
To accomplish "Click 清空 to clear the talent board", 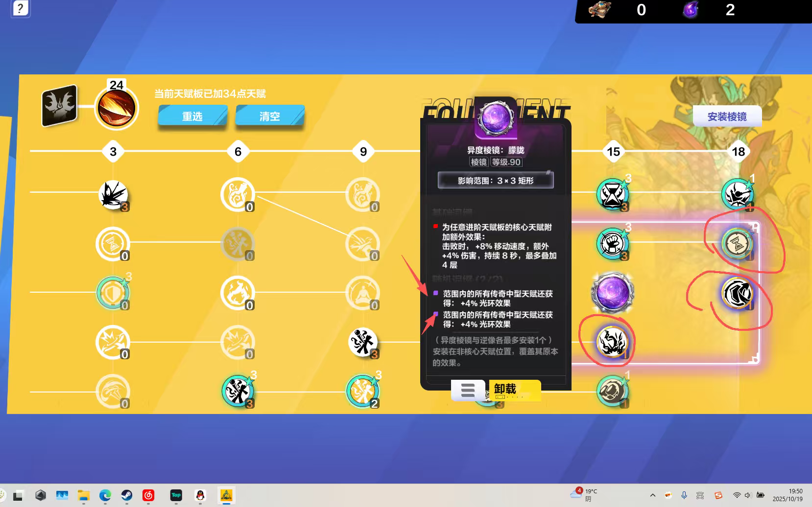I will pyautogui.click(x=269, y=116).
